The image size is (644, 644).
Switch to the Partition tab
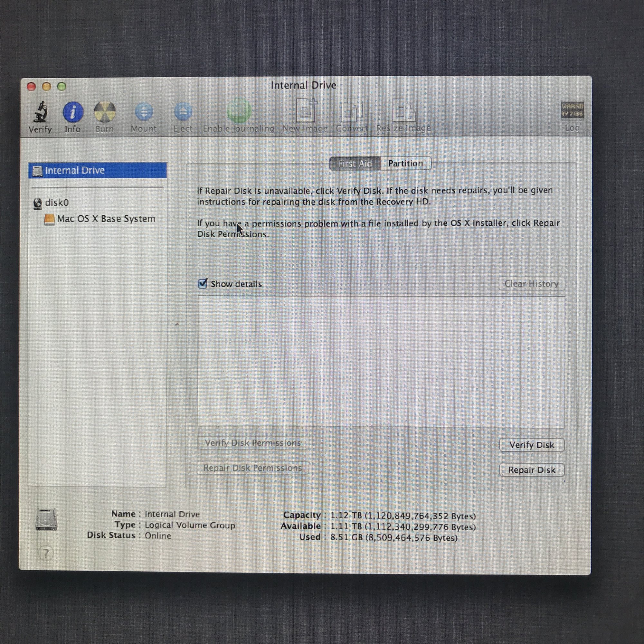pos(405,164)
